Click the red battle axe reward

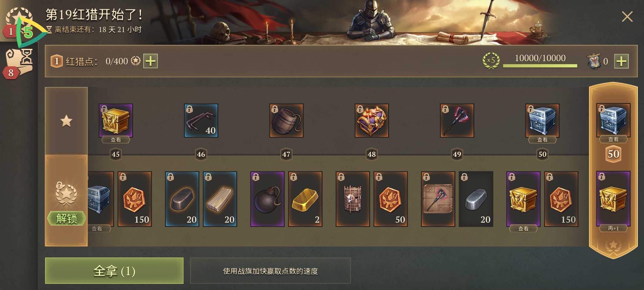pyautogui.click(x=457, y=121)
